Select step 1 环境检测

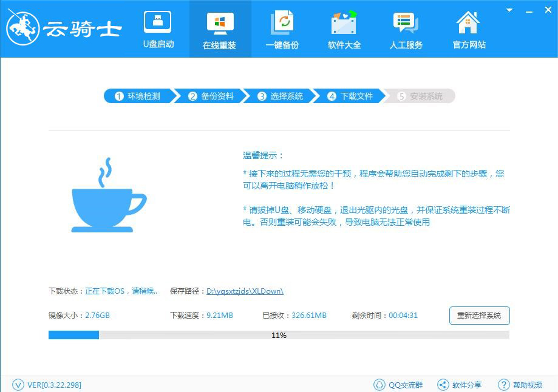[x=137, y=96]
